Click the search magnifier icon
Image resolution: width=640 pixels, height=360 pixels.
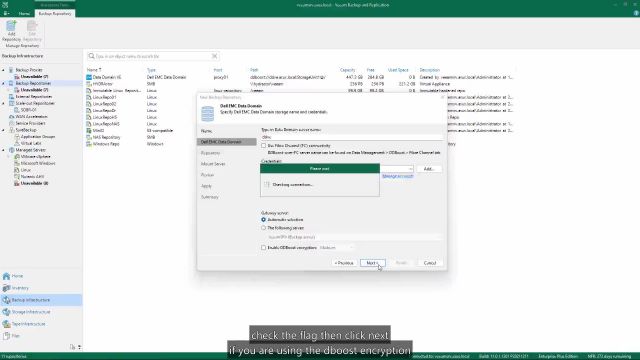(91, 56)
